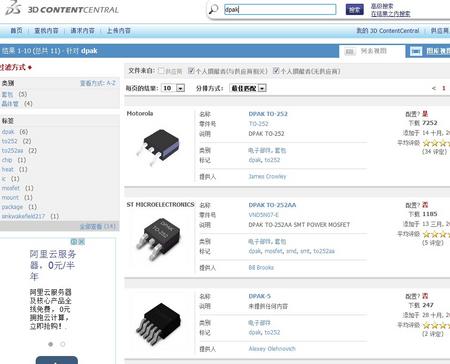This screenshot has height=364, width=450.
Task: Click the ad label icon above the advertisement
Action: pyautogui.click(x=78, y=242)
